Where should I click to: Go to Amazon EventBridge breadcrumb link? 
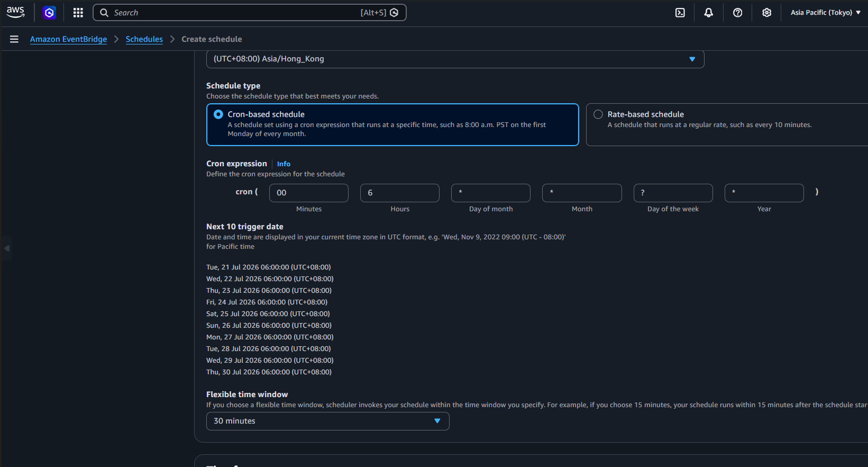coord(68,39)
